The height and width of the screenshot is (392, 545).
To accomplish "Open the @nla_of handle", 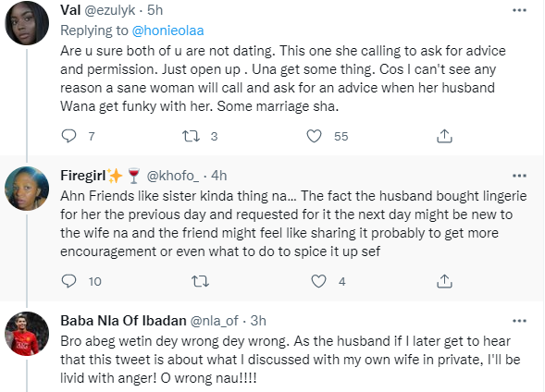I will pyautogui.click(x=214, y=321).
